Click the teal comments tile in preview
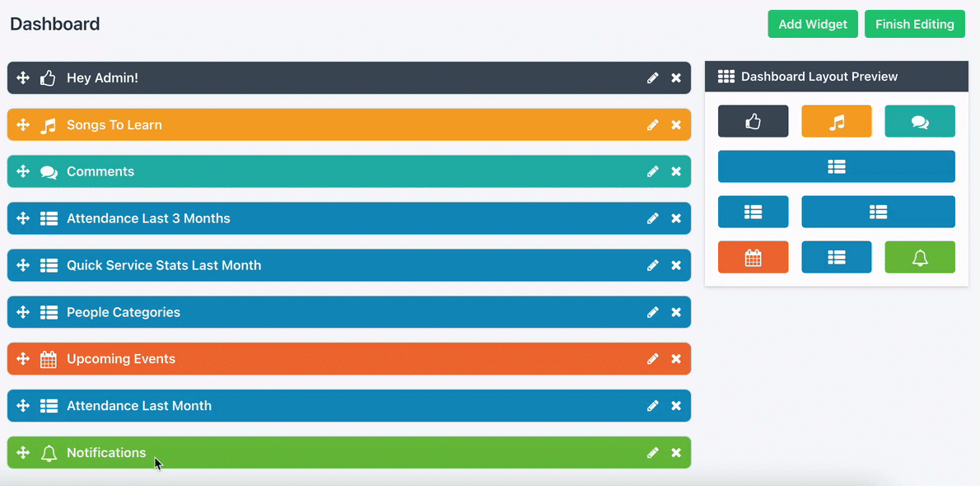Image resolution: width=980 pixels, height=486 pixels. 920,121
